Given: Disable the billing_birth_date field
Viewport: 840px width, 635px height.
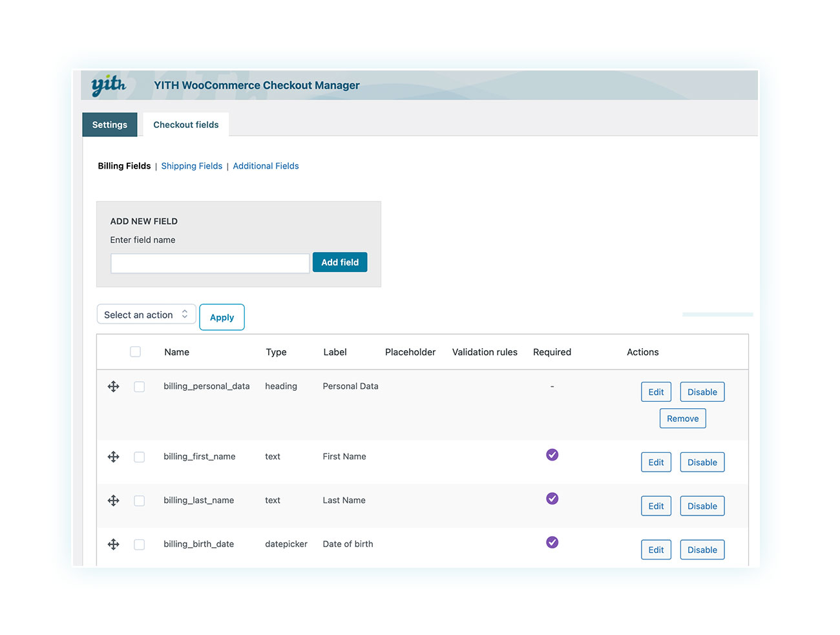Looking at the screenshot, I should click(x=702, y=550).
